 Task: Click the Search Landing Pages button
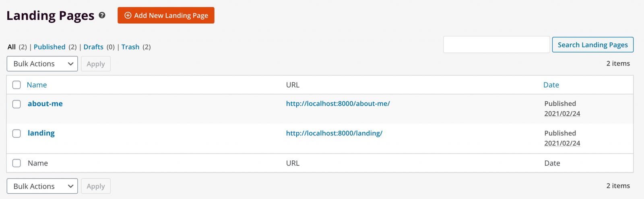click(592, 45)
